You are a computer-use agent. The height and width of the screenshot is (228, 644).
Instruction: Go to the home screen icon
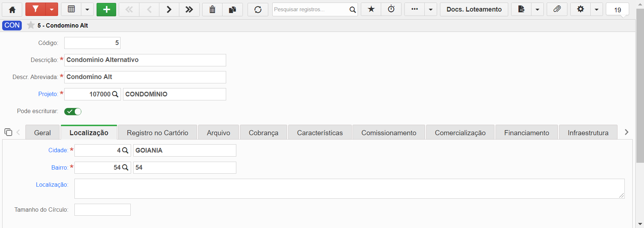point(12,9)
